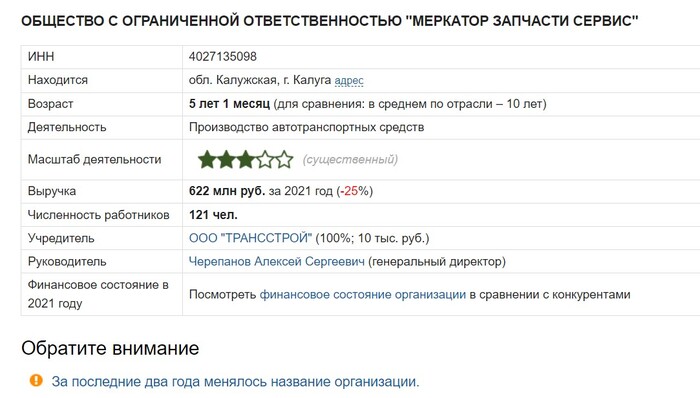Click the organization name change notice link
700x398 pixels.
(235, 381)
